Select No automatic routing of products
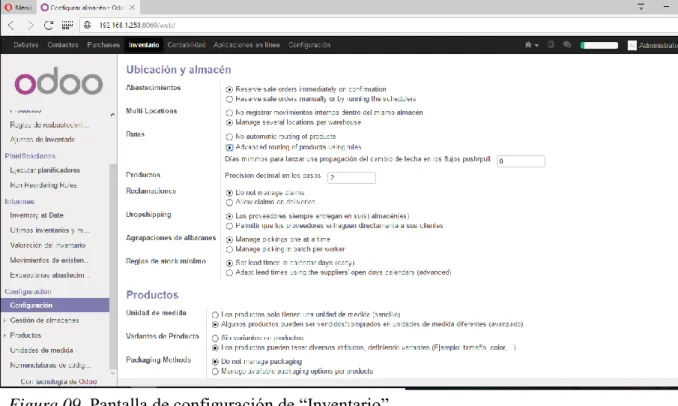The width and height of the screenshot is (678, 406). pos(229,137)
